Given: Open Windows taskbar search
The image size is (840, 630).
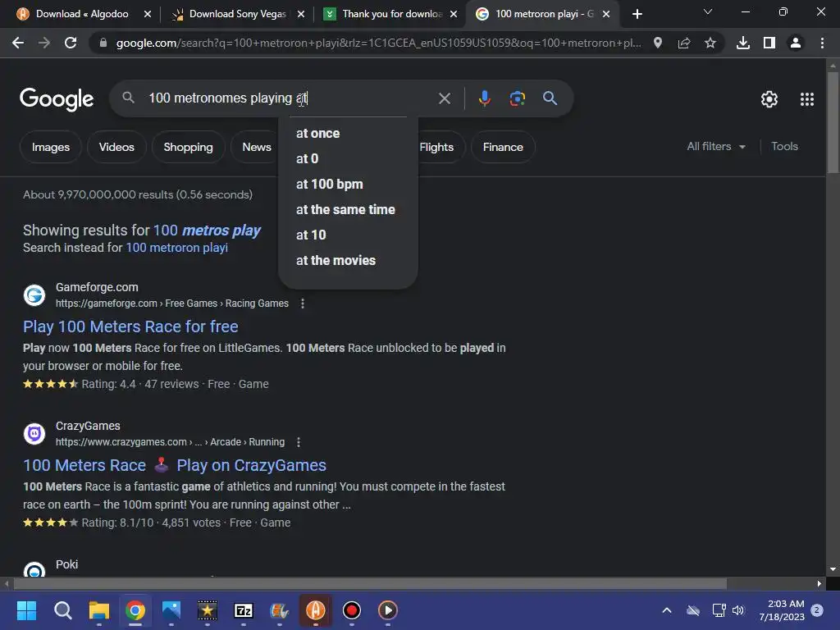Looking at the screenshot, I should click(x=62, y=610).
